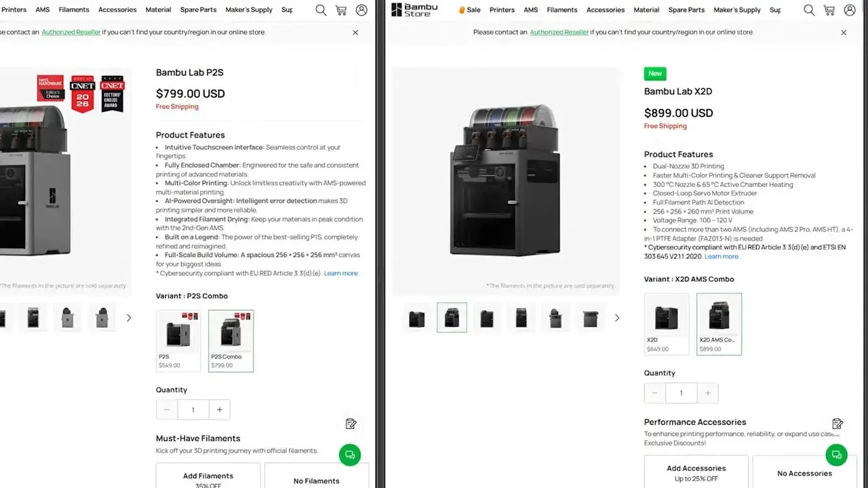Increase X2D quantity with plus button
Image resolution: width=868 pixels, height=488 pixels.
pos(707,393)
